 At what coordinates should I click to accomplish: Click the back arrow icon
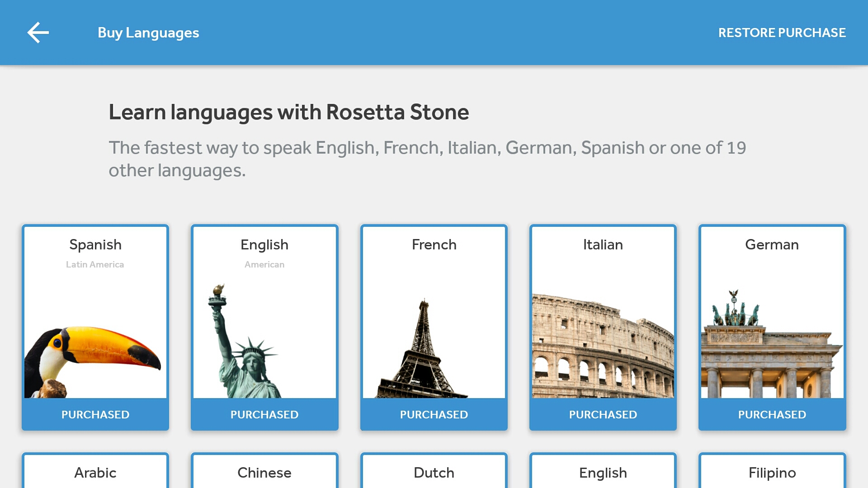(x=38, y=32)
